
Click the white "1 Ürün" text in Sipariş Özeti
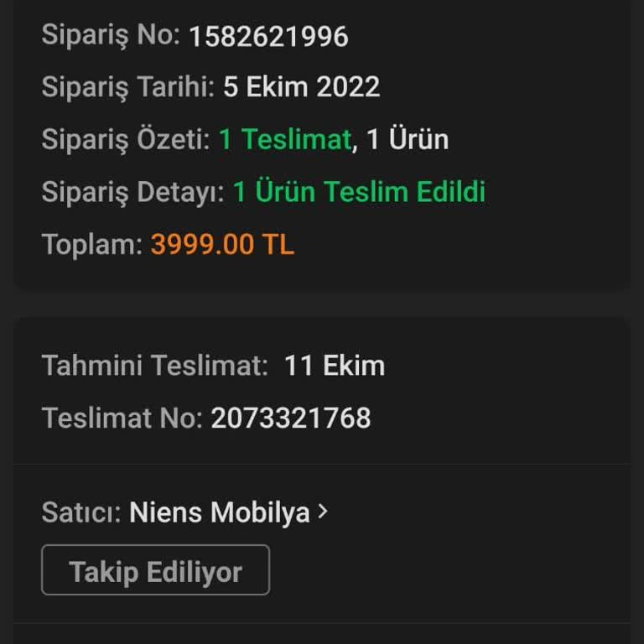(408, 139)
